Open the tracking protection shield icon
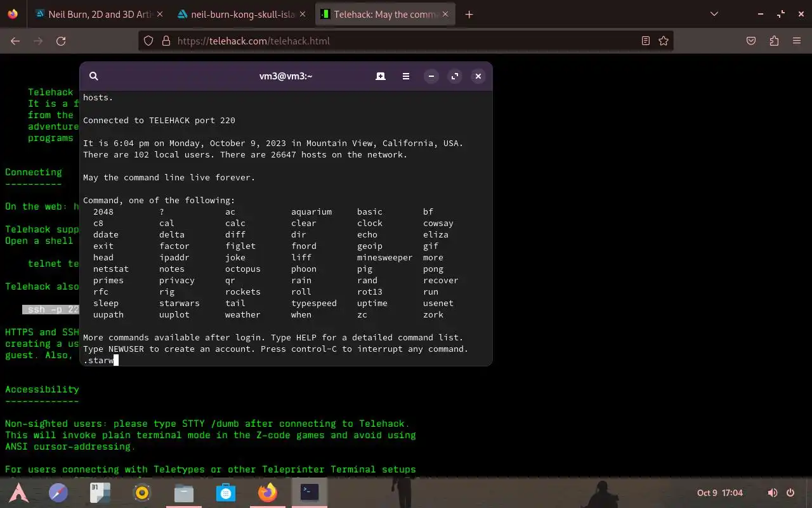Viewport: 812px width, 508px height. pos(148,41)
